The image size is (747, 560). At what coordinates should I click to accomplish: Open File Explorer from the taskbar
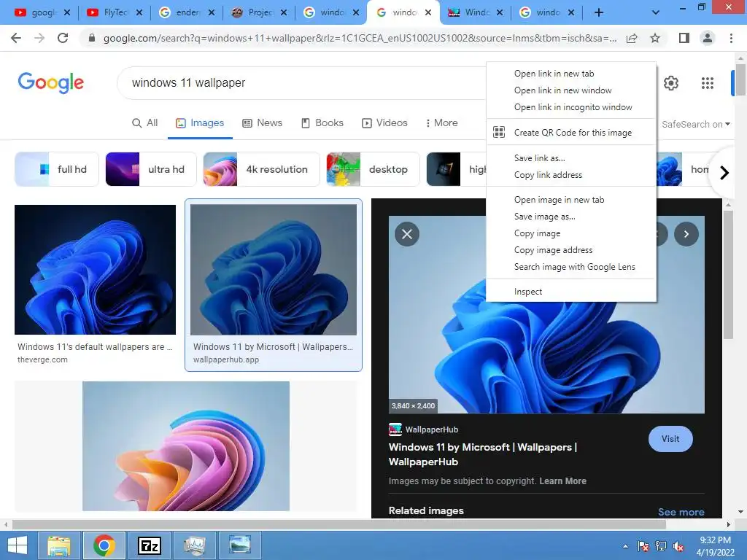pos(59,545)
